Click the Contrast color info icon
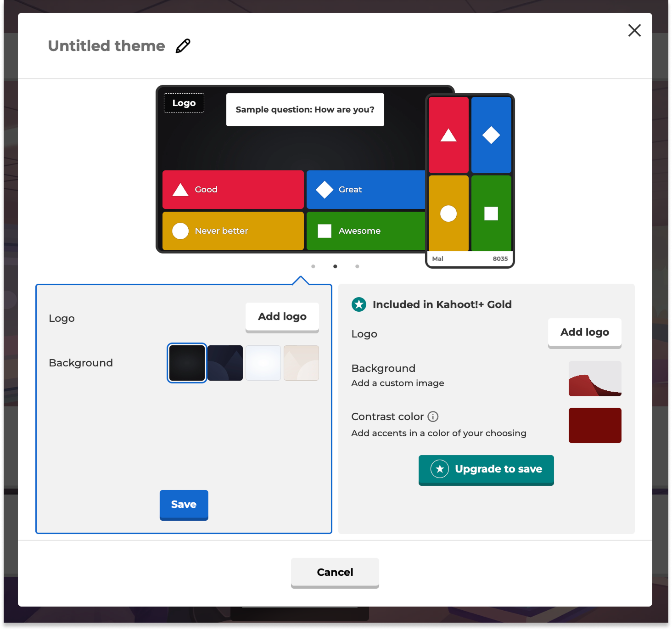The height and width of the screenshot is (630, 672). pos(433,416)
